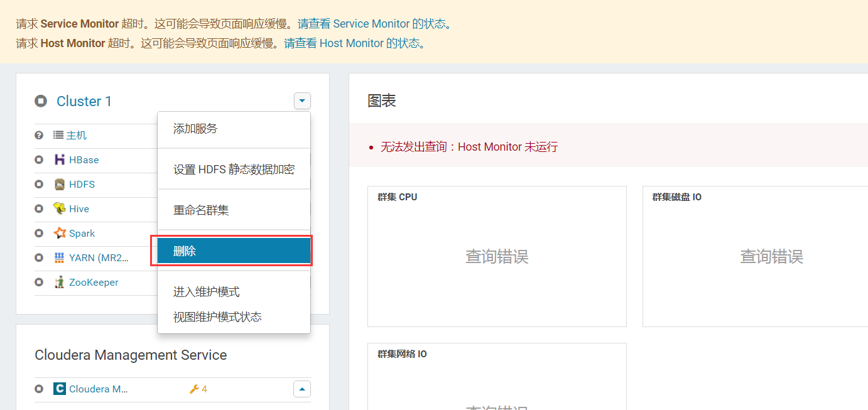Select 进入维护模式 menu item
The height and width of the screenshot is (410, 868).
[x=234, y=292]
